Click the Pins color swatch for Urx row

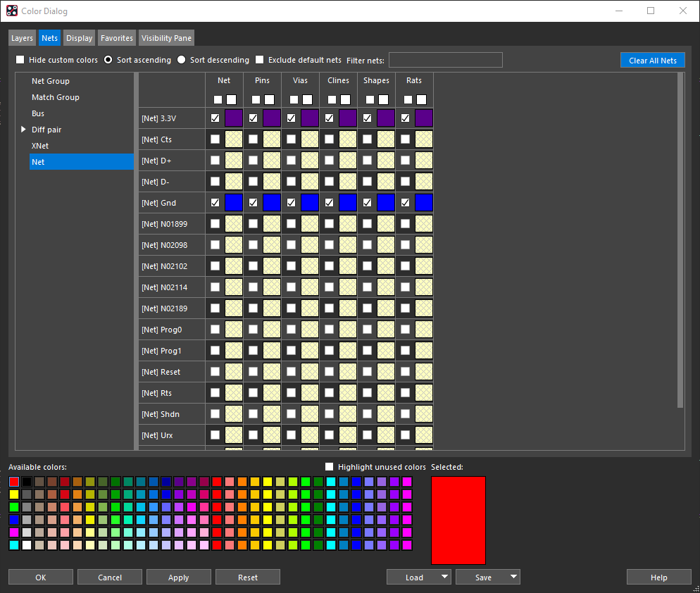point(272,435)
